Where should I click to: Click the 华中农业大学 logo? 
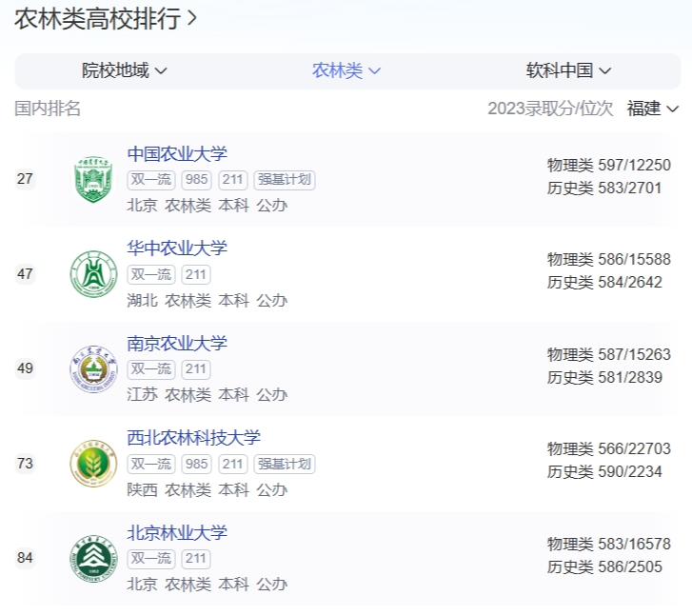(x=93, y=274)
